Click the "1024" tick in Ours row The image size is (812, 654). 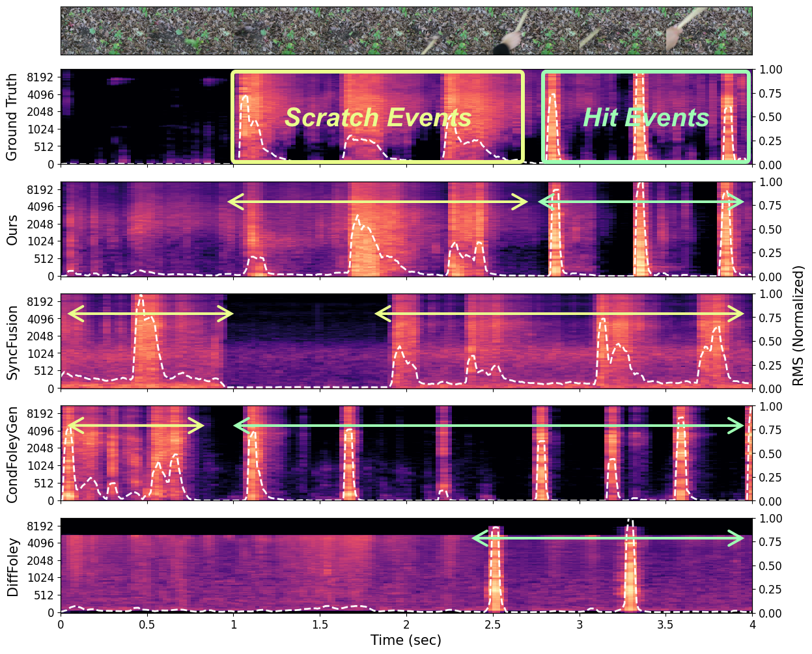click(42, 241)
